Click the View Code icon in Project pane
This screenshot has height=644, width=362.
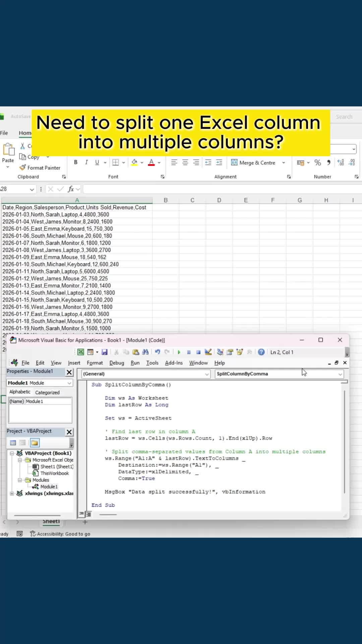click(x=13, y=443)
